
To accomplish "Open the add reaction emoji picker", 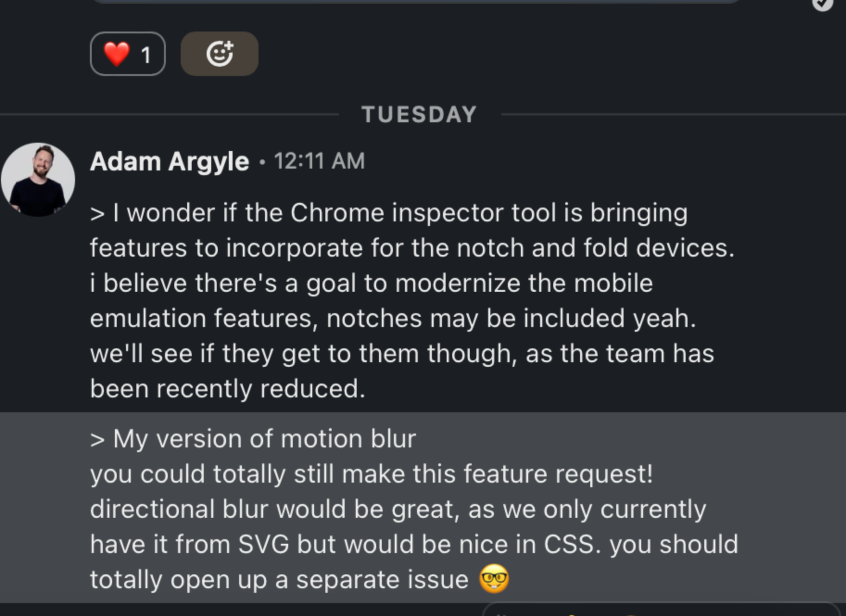I will [219, 54].
